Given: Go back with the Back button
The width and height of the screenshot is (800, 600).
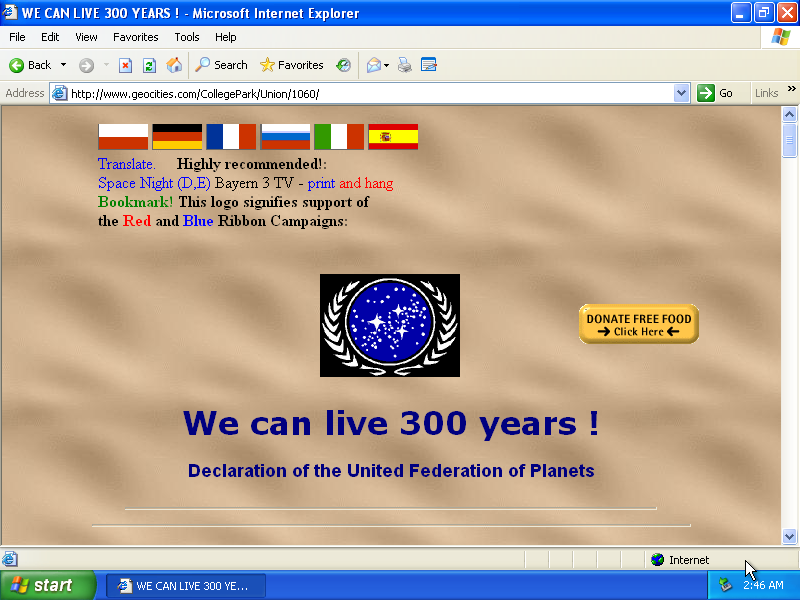Looking at the screenshot, I should (30, 65).
